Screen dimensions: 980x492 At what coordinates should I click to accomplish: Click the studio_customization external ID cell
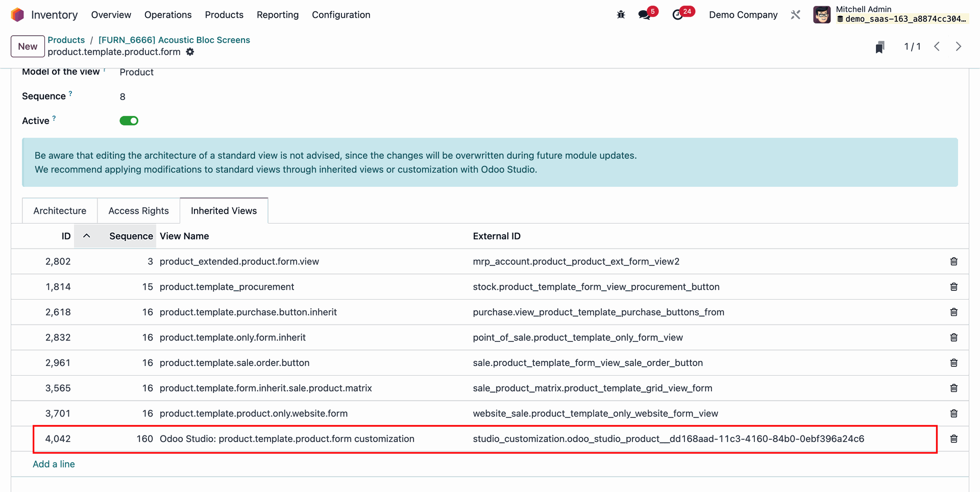669,439
